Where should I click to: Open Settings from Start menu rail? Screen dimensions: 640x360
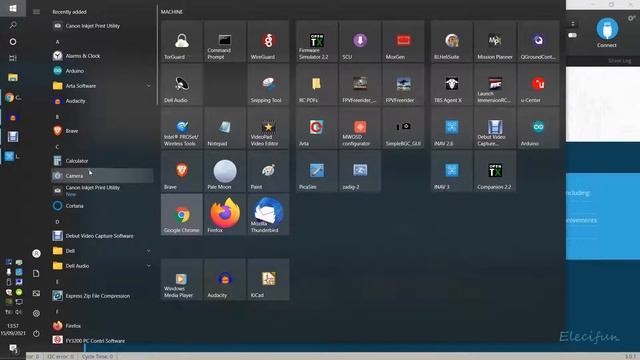36,313
